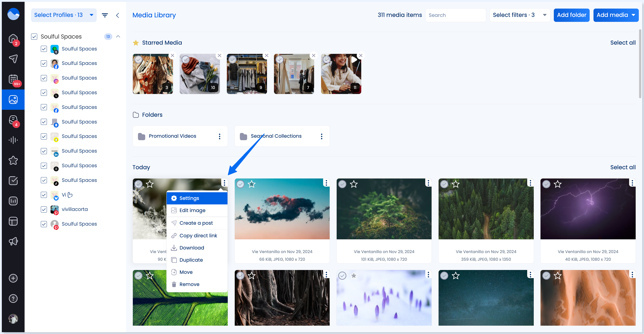
Task: Star the purple lightning image
Action: 558,184
